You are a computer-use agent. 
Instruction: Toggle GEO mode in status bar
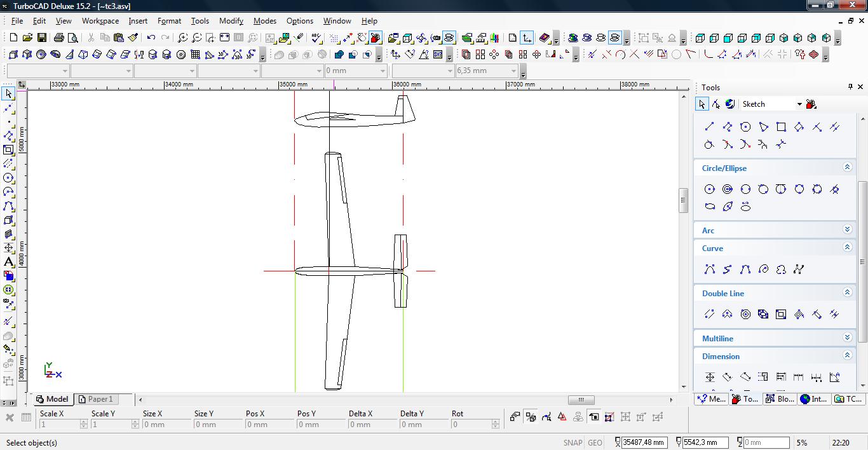pyautogui.click(x=595, y=442)
